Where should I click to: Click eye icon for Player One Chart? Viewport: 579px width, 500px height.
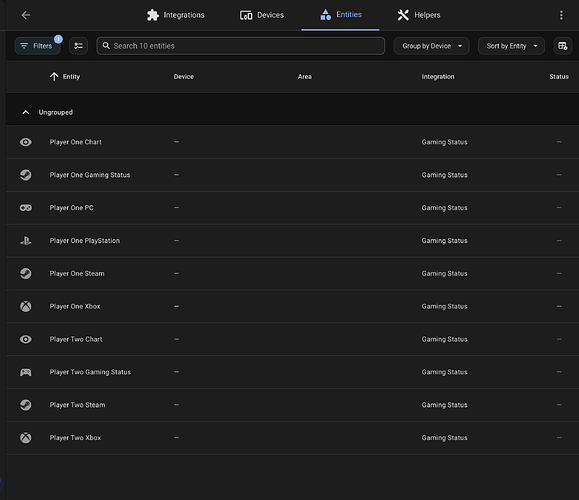pos(25,142)
